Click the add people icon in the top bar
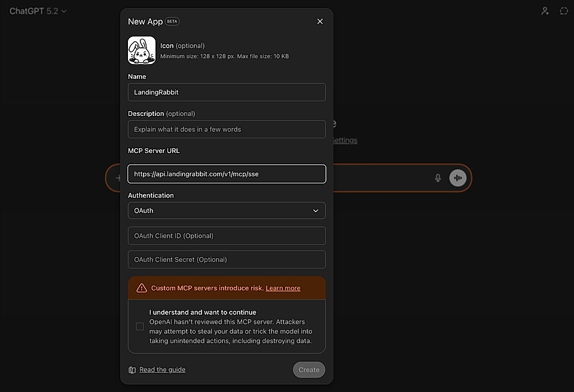This screenshot has width=574, height=392. [x=545, y=11]
